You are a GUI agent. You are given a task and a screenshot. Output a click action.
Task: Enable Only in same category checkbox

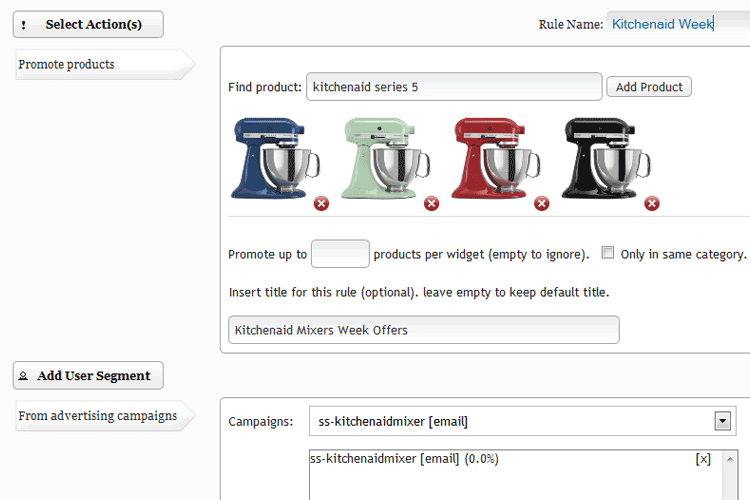tap(607, 253)
